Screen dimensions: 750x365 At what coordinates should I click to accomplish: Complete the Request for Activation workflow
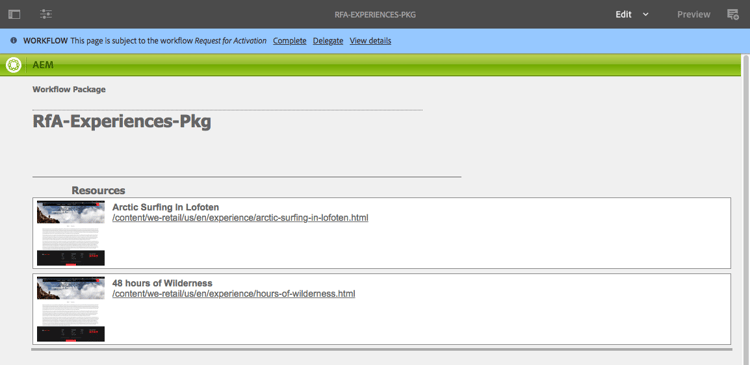pos(289,41)
